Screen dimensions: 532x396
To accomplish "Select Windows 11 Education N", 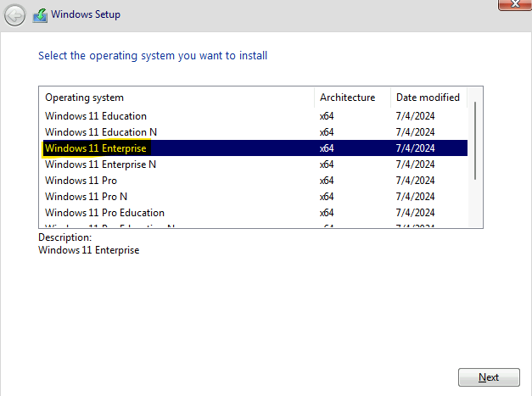I will click(255, 132).
